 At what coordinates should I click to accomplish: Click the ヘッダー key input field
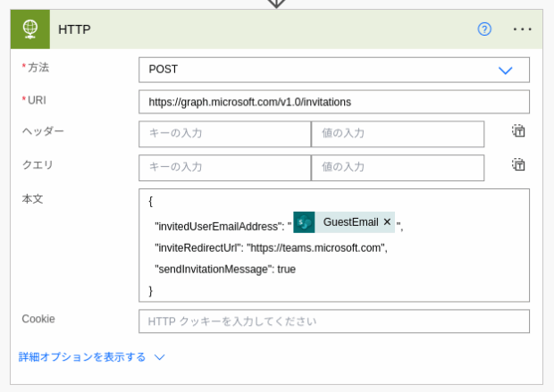(x=224, y=134)
